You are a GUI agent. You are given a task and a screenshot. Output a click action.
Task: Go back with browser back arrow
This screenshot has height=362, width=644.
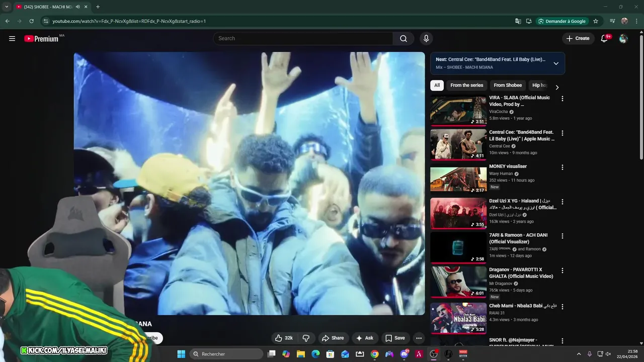tap(7, 21)
